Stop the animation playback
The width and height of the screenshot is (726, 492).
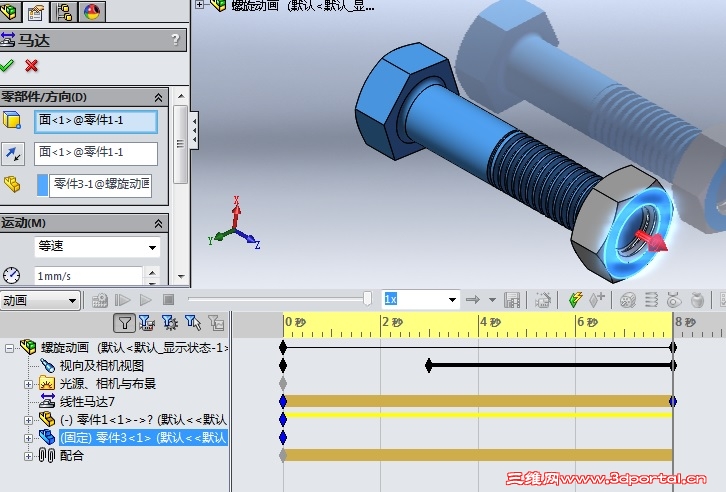tap(169, 300)
